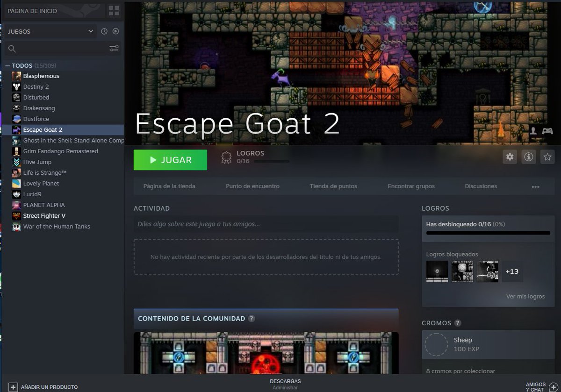This screenshot has height=392, width=561.
Task: Open game settings gear icon
Action: coord(510,157)
